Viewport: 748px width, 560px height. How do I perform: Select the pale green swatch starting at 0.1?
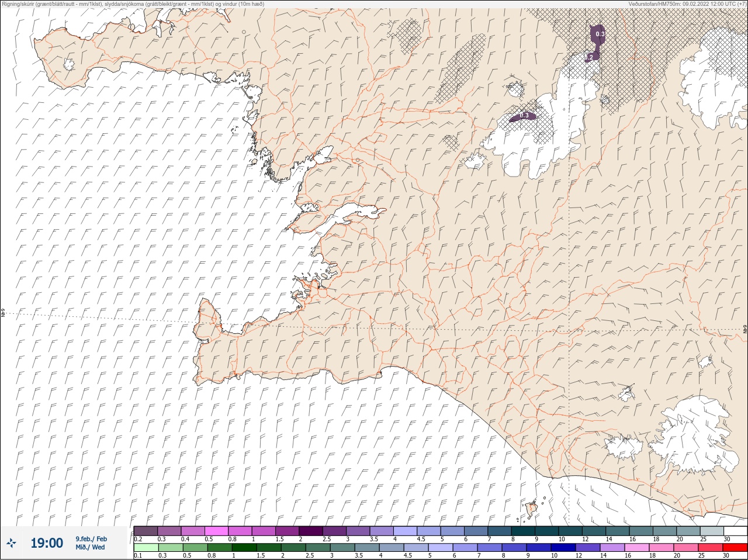146,548
